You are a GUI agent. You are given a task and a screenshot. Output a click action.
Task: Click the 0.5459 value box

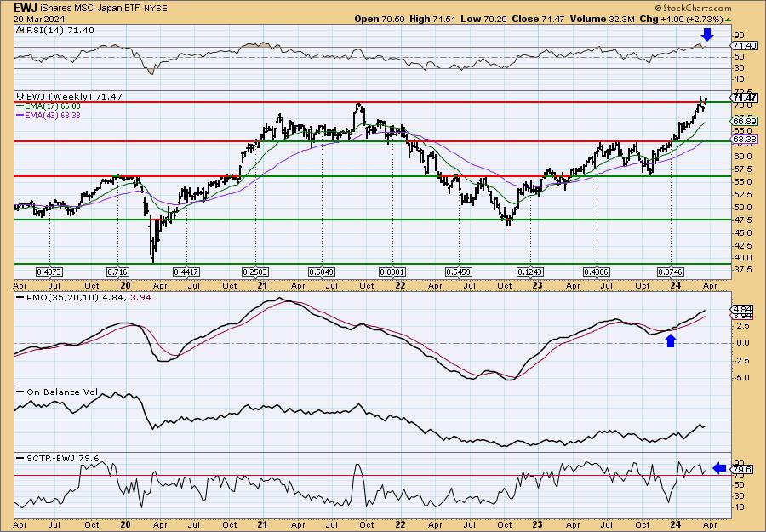click(x=459, y=272)
